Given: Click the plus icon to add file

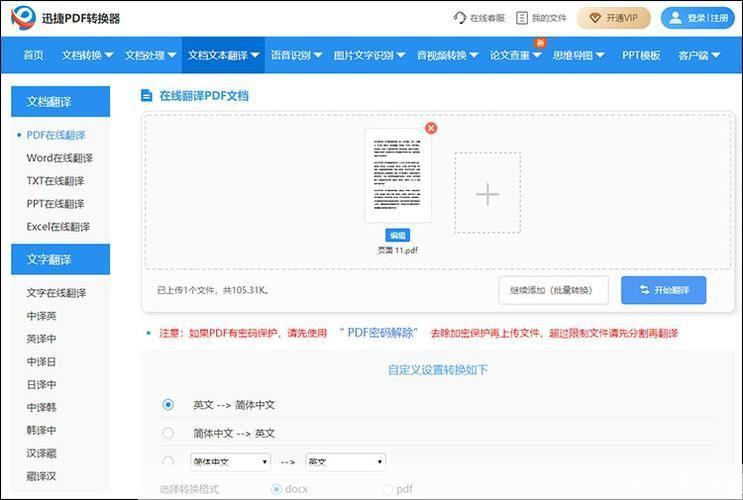Looking at the screenshot, I should (487, 193).
